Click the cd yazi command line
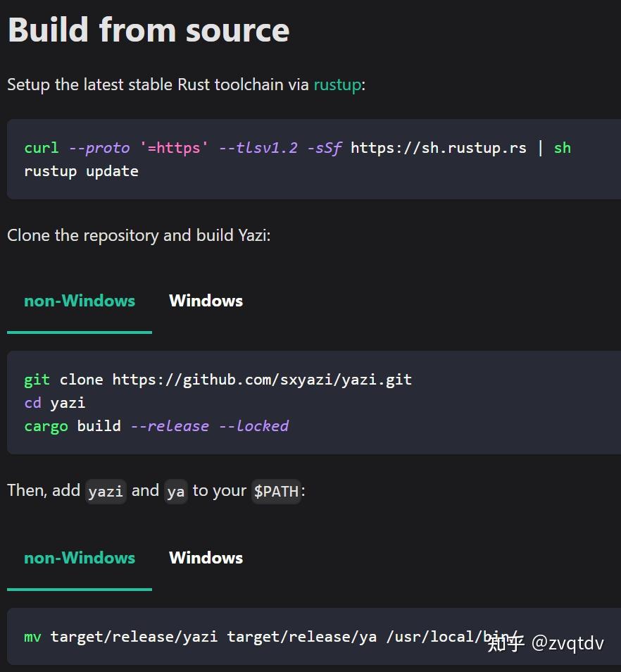621x672 pixels. 55,402
